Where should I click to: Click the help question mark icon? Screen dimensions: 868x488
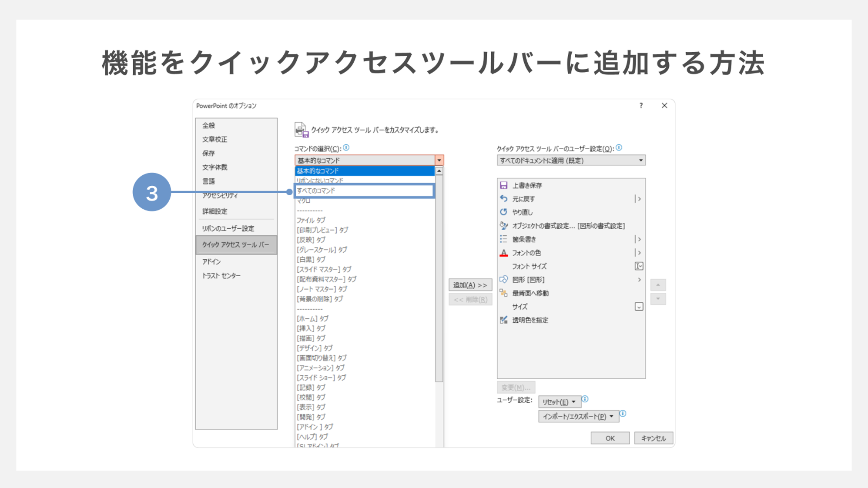click(x=641, y=106)
